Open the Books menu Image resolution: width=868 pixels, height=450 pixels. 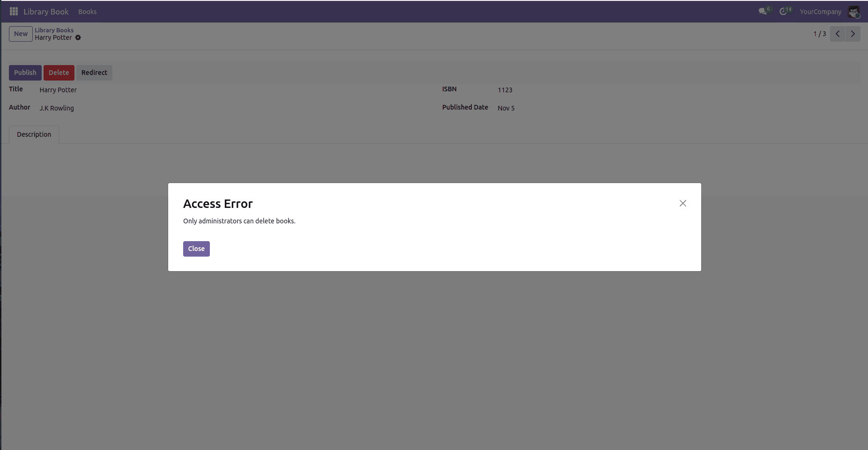pos(87,11)
